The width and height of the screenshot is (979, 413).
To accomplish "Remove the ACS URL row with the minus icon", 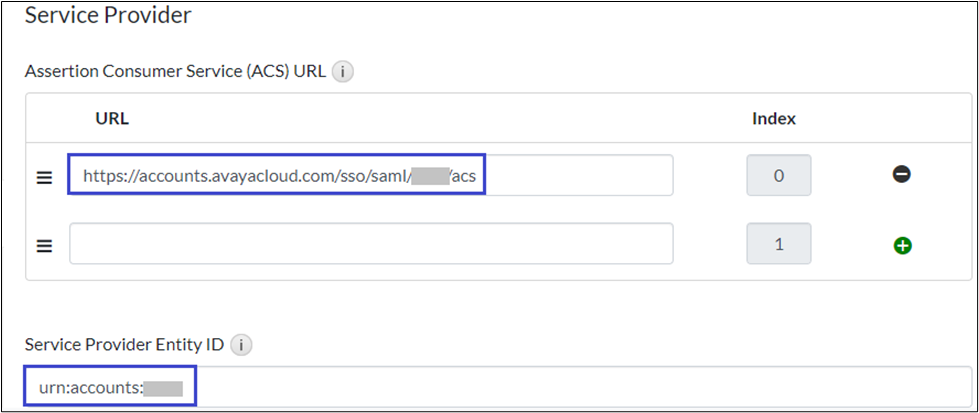I will (x=901, y=175).
